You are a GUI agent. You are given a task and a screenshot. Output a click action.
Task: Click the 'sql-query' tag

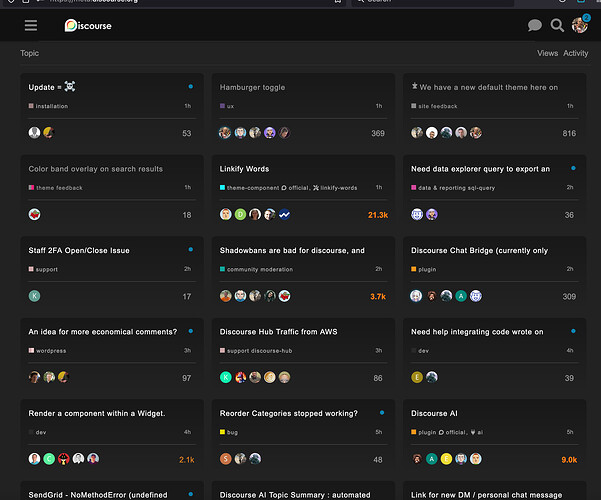point(479,188)
